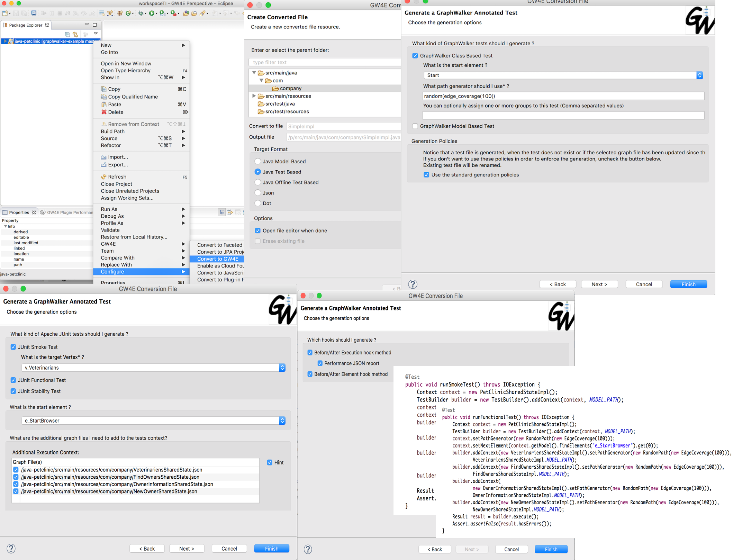Image resolution: width=733 pixels, height=560 pixels.
Task: Click help icon in hooks dialog
Action: 308,549
